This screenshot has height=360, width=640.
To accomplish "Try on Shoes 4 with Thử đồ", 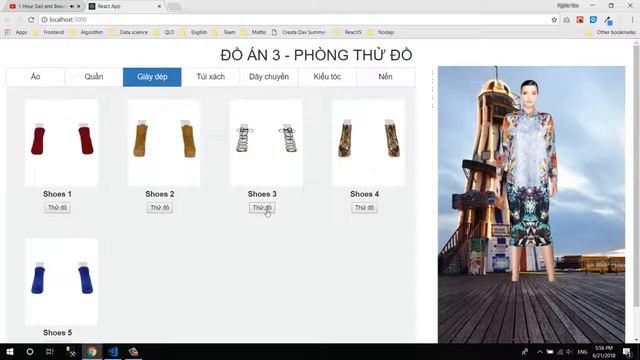I will 364,208.
